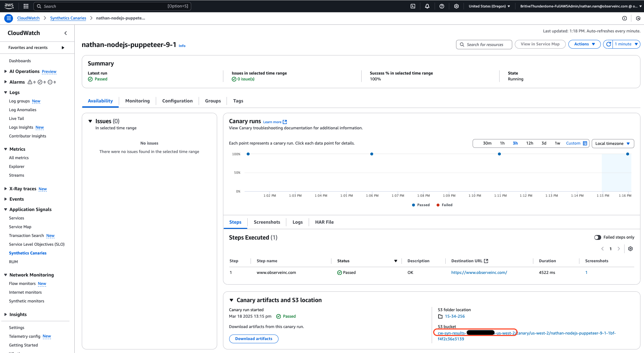This screenshot has height=353, width=644.
Task: Open Service Map in sidebar
Action: [20, 227]
